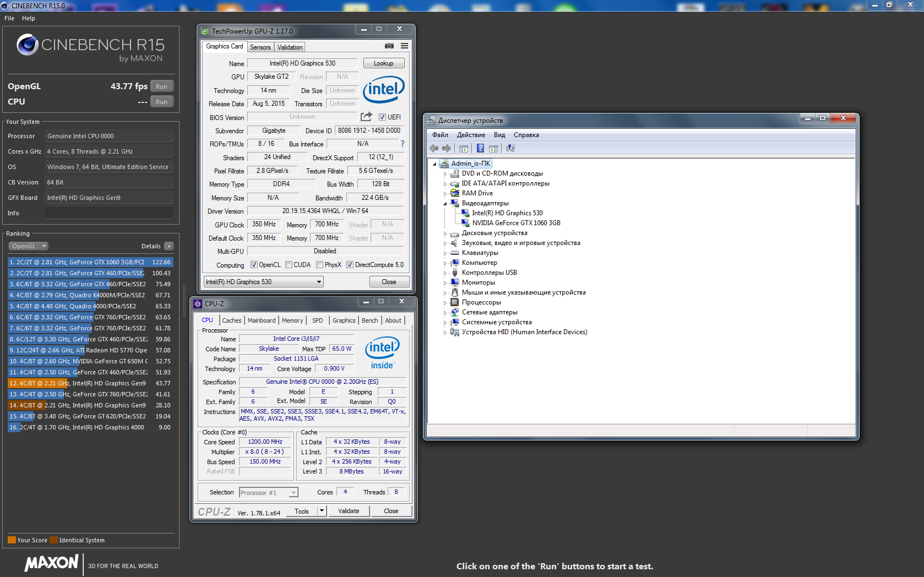Screen dimensions: 924x577
Task: Toggle the CUDA checkbox
Action: click(289, 265)
